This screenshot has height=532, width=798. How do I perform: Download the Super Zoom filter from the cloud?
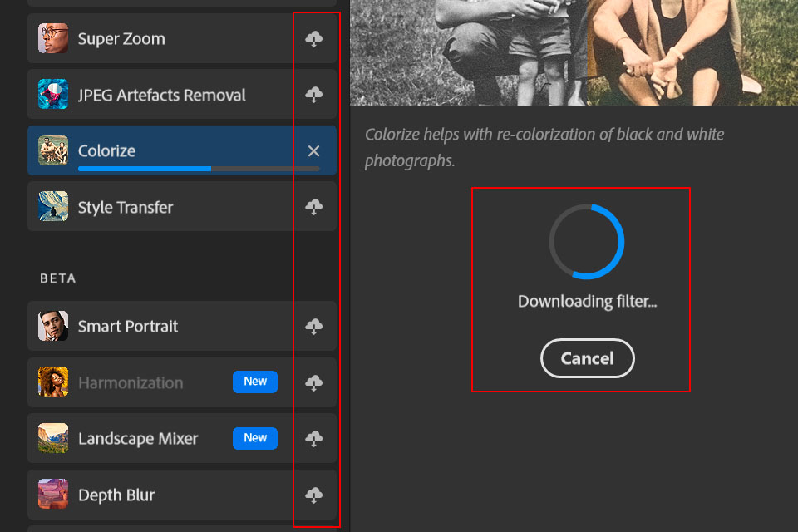click(x=314, y=39)
